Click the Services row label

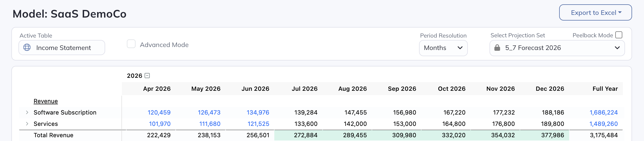tap(46, 124)
